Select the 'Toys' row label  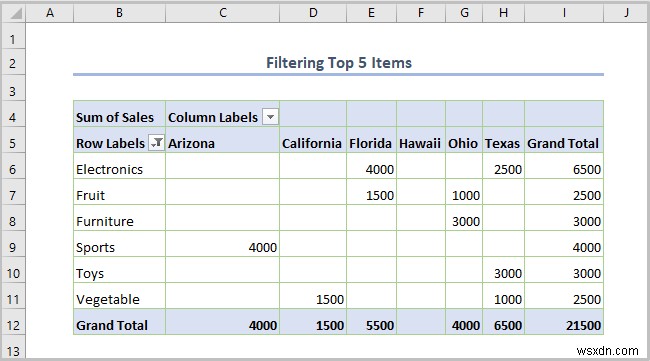119,270
